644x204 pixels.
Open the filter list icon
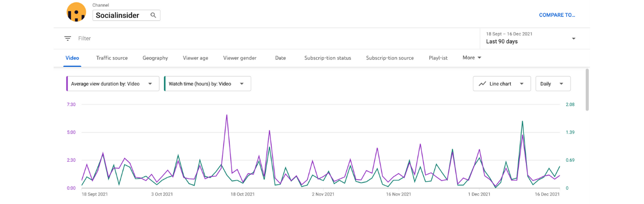tap(67, 38)
